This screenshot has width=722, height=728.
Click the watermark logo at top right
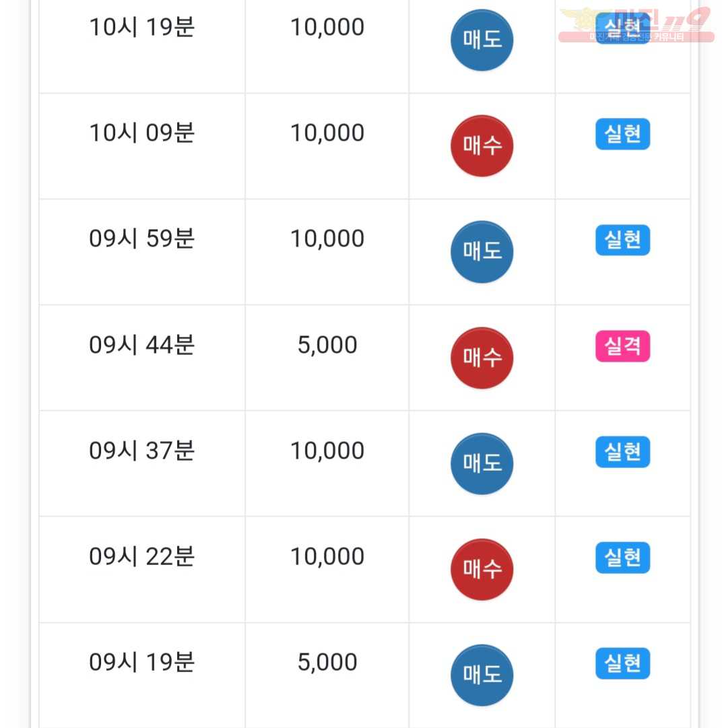coord(636,25)
